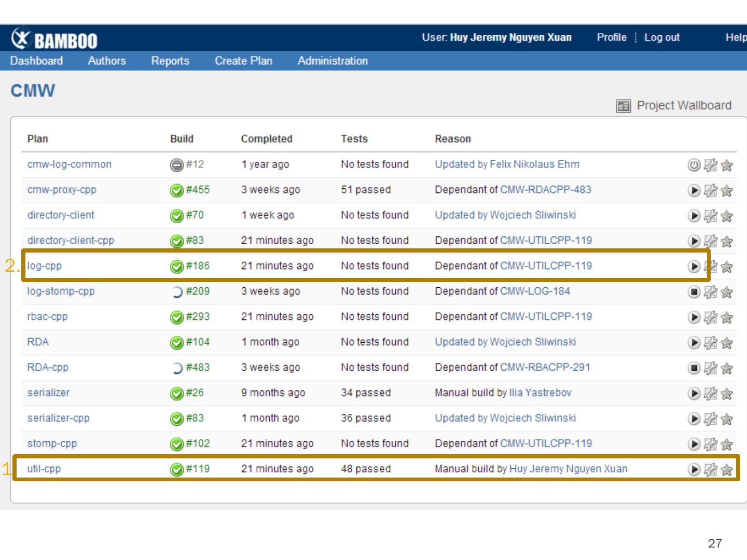This screenshot has height=560, width=747.
Task: Click edit icon for directory-client plan
Action: (x=710, y=216)
